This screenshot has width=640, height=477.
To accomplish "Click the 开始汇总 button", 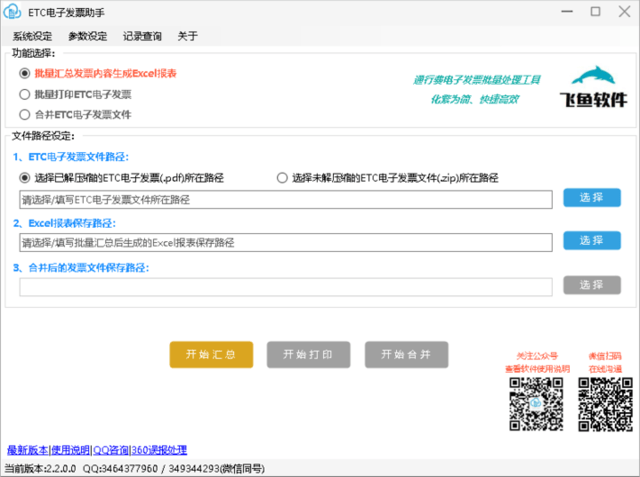I will 211,355.
